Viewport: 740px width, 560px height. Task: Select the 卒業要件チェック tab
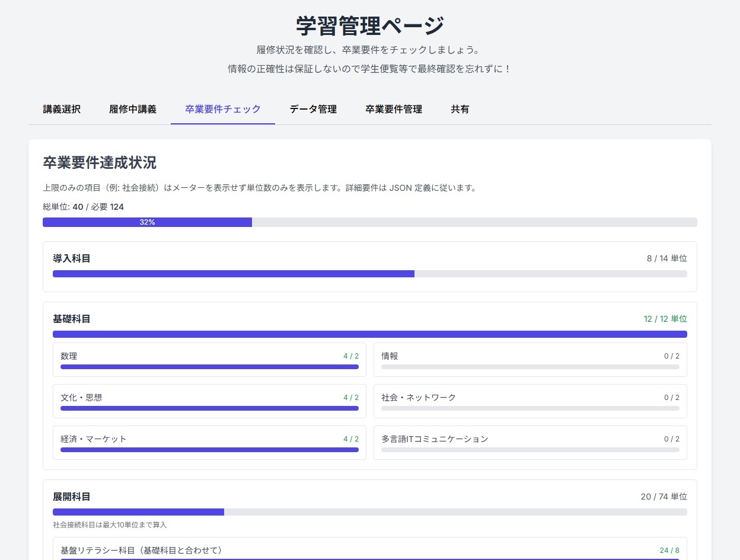223,109
